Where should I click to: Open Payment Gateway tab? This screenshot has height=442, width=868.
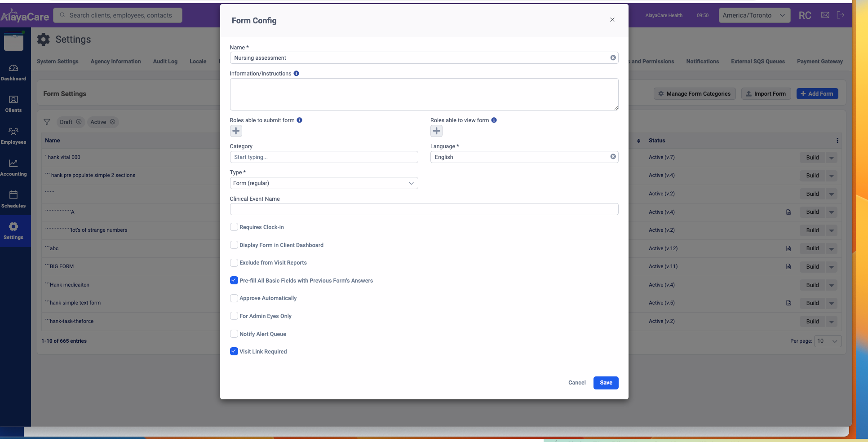tap(819, 62)
